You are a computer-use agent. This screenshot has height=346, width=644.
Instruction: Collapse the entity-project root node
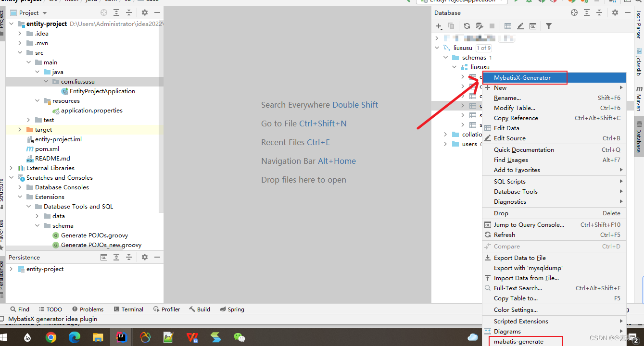11,24
